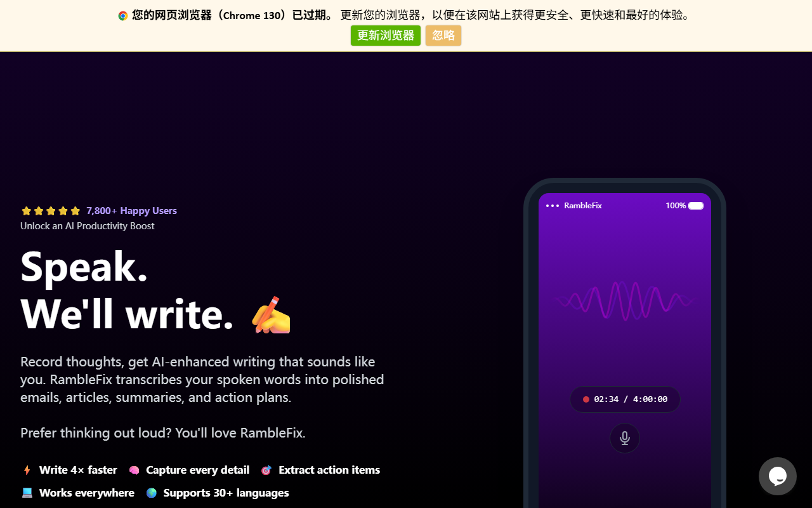The height and width of the screenshot is (508, 812).
Task: Click the Supports 30+ languages label
Action: coord(226,493)
